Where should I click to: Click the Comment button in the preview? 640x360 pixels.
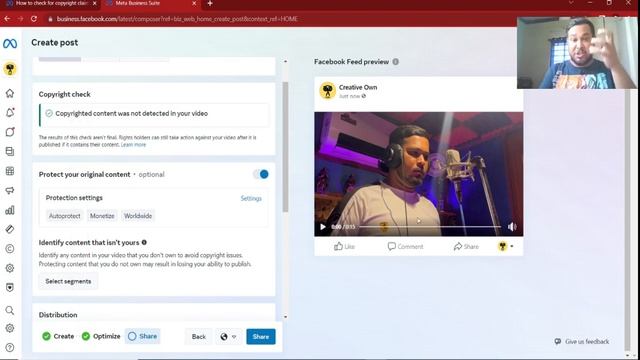coord(405,247)
